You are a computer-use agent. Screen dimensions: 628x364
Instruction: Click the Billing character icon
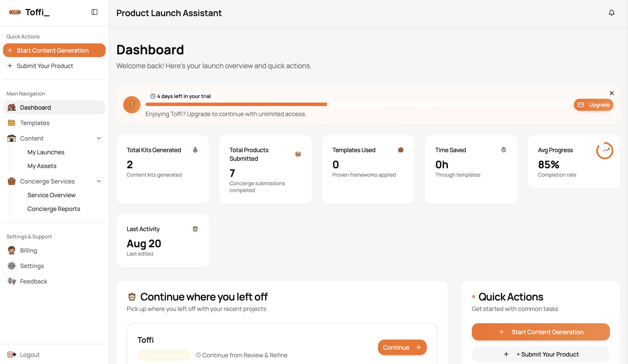pyautogui.click(x=11, y=250)
